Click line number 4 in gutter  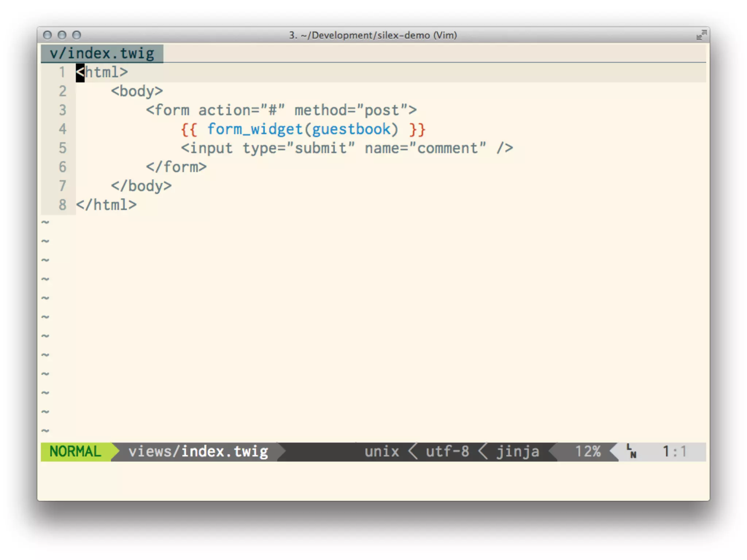(63, 129)
